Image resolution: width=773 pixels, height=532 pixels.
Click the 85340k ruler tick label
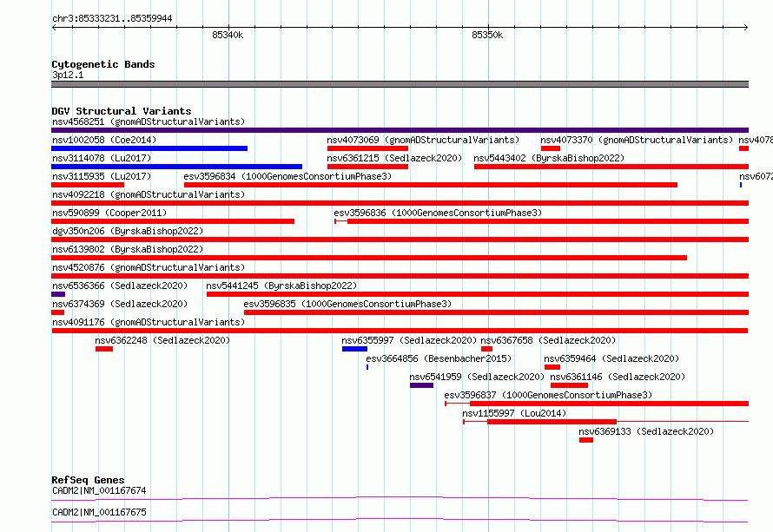pyautogui.click(x=228, y=35)
